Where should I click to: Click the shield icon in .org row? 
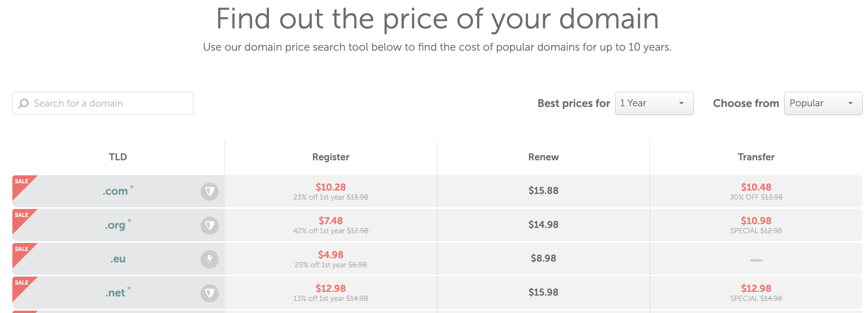(x=210, y=226)
